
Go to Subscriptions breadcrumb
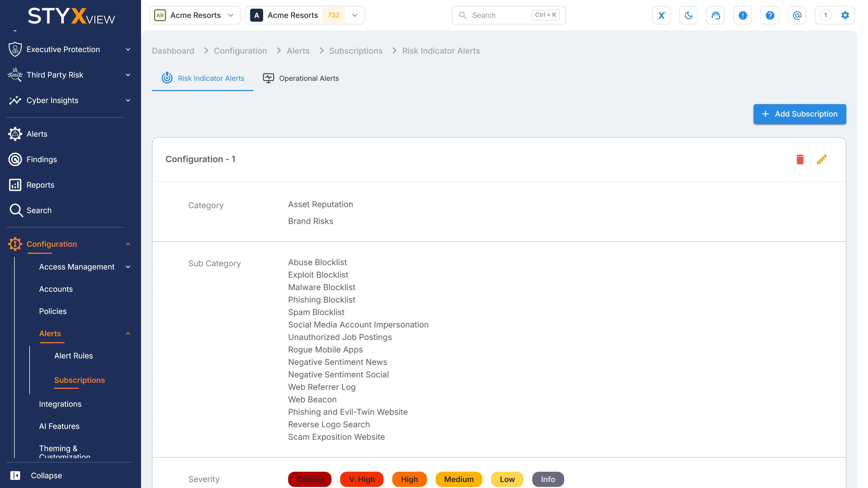click(356, 50)
